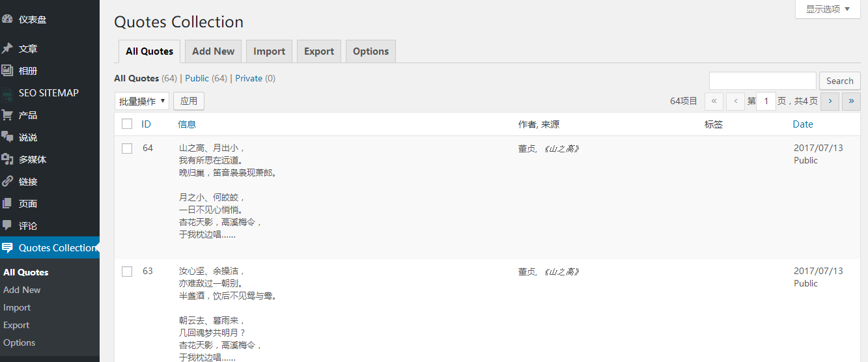Sort by 信息 column header
The image size is (868, 362).
click(x=187, y=124)
